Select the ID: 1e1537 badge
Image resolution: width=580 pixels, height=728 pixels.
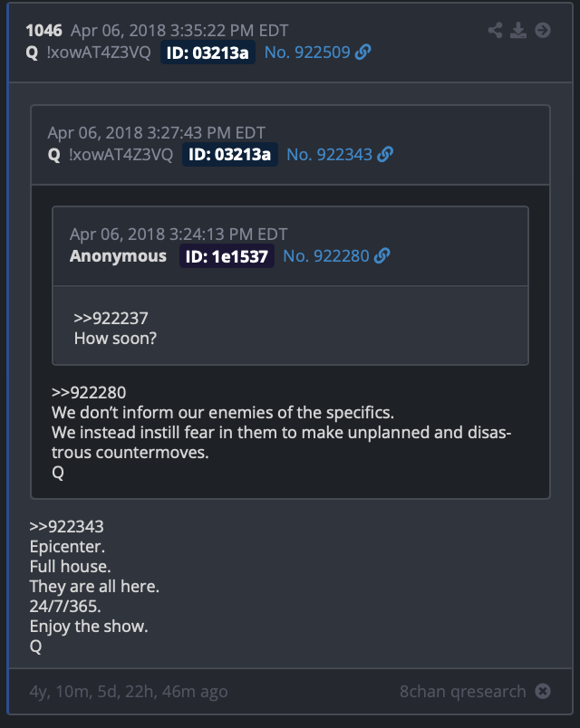(x=227, y=256)
